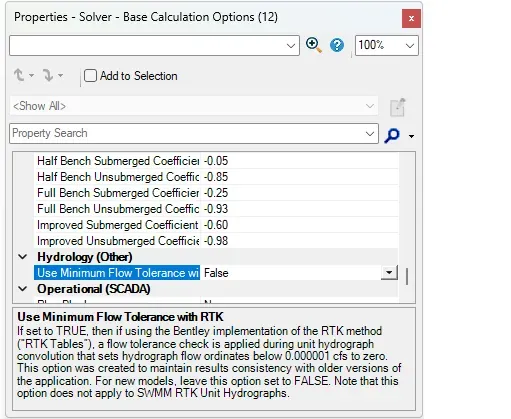Open the element selector combo box
Viewport: 511px width, 419px height.
(154, 45)
